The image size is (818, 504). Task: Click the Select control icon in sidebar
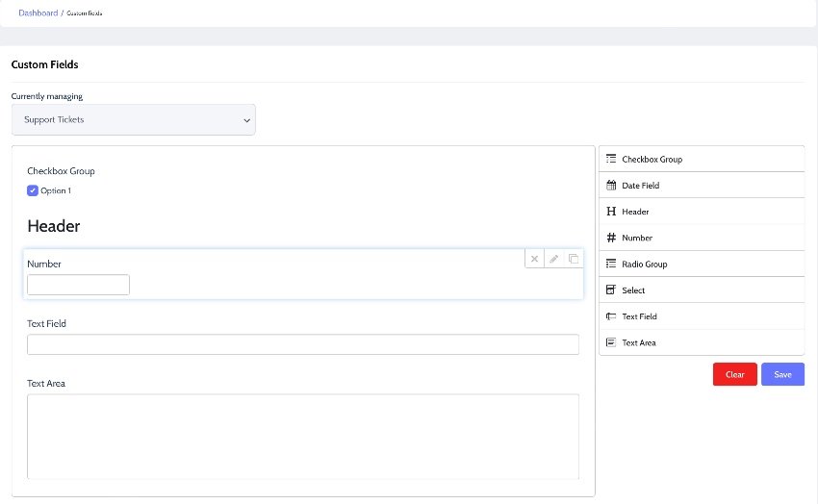pos(611,290)
